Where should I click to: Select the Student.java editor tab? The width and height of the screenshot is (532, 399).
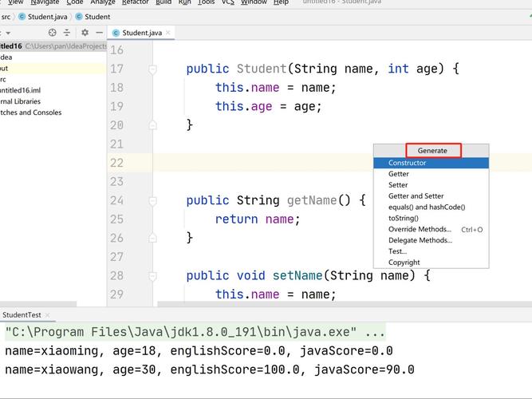[141, 33]
